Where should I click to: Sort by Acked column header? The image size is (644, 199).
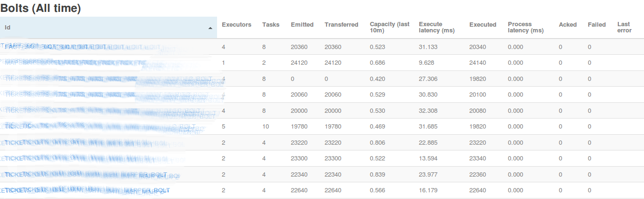[568, 25]
